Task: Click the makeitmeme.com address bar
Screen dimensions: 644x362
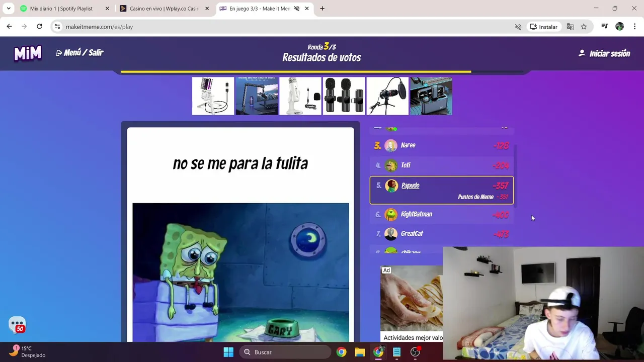Action: (x=287, y=27)
